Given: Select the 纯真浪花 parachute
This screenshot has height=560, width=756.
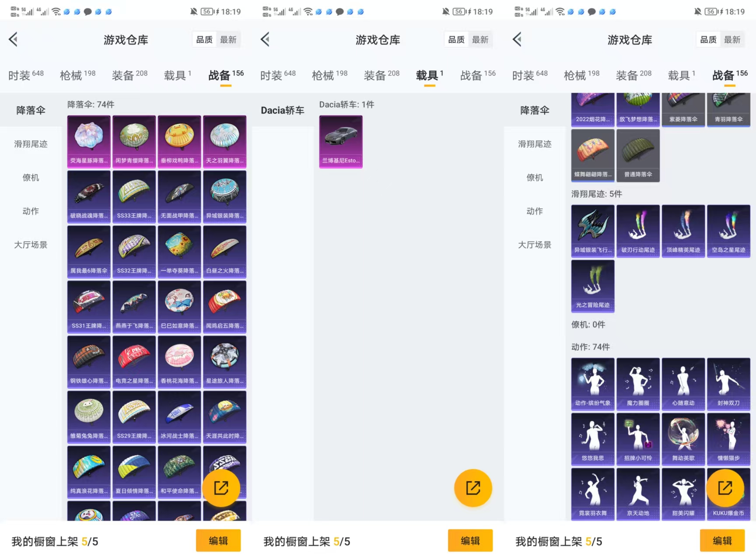Looking at the screenshot, I should [x=89, y=472].
